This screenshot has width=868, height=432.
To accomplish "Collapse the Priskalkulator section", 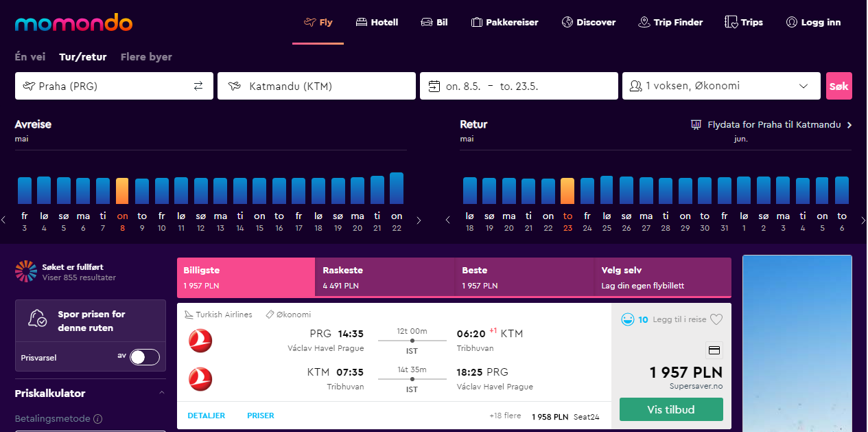I will pos(161,393).
